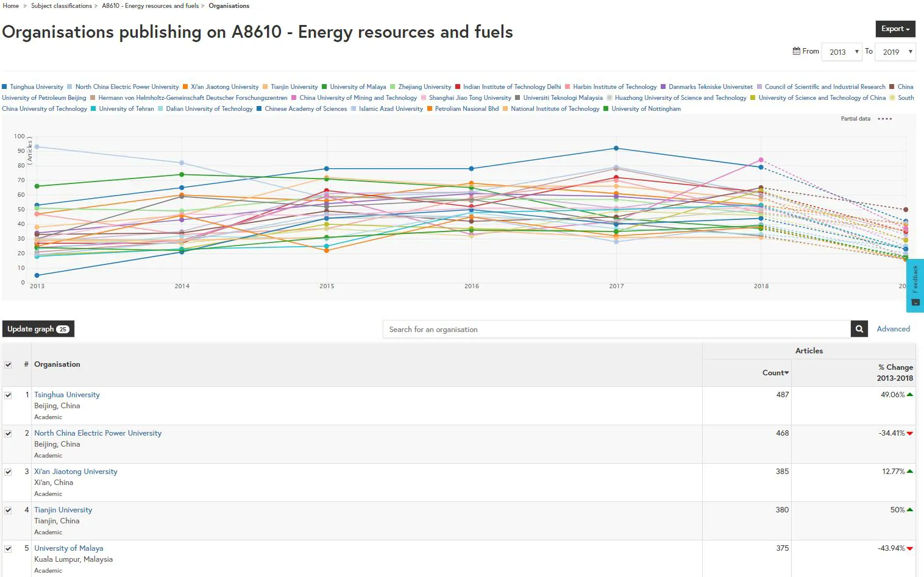The image size is (924, 577).
Task: Click the calendar icon beside From
Action: pyautogui.click(x=796, y=51)
